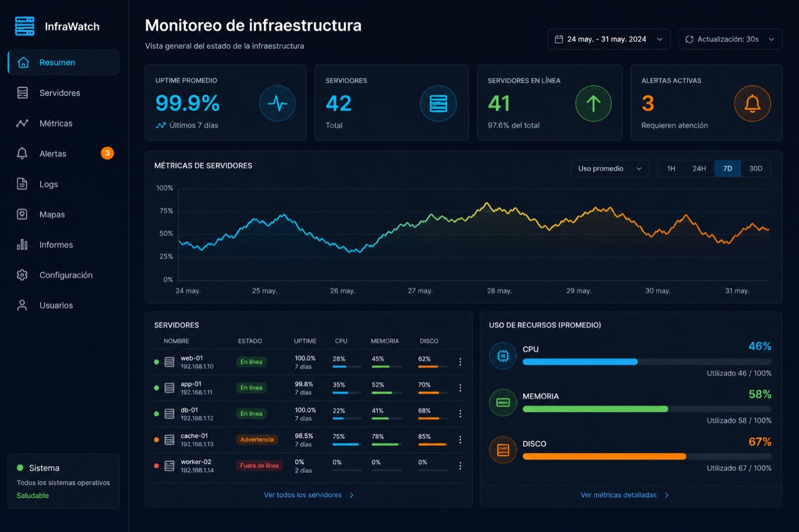Click the Logs document icon
The width and height of the screenshot is (799, 532).
(22, 184)
